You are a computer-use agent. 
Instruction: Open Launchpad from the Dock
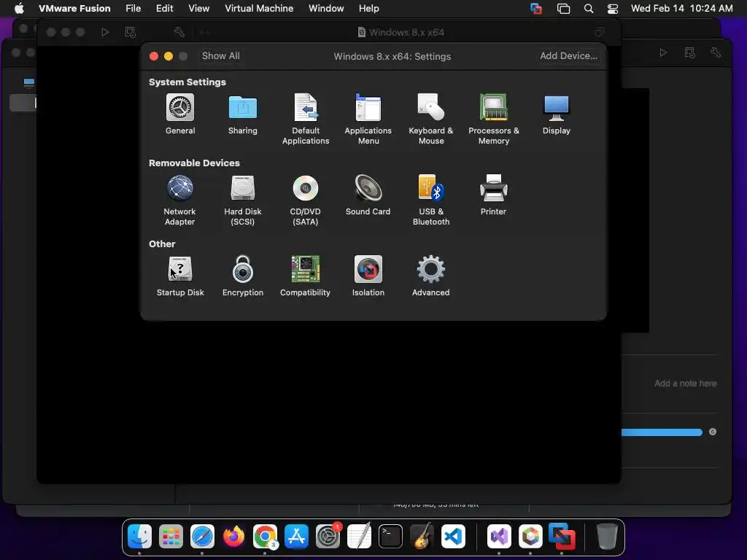(171, 537)
